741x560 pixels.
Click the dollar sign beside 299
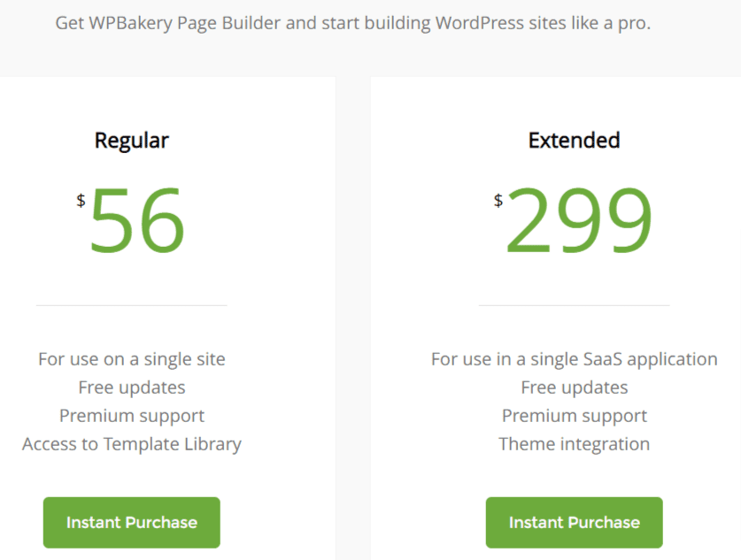tap(498, 200)
